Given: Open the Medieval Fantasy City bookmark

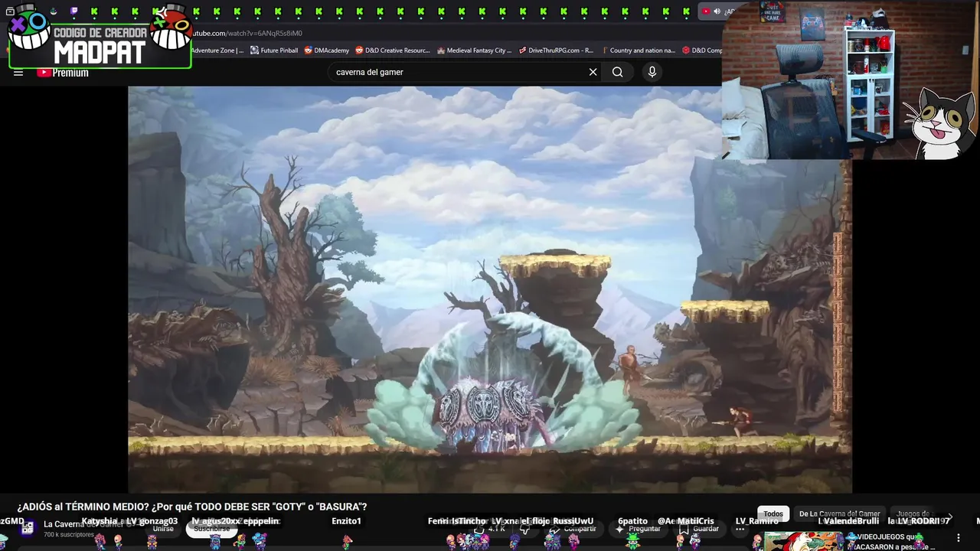Looking at the screenshot, I should [x=474, y=51].
